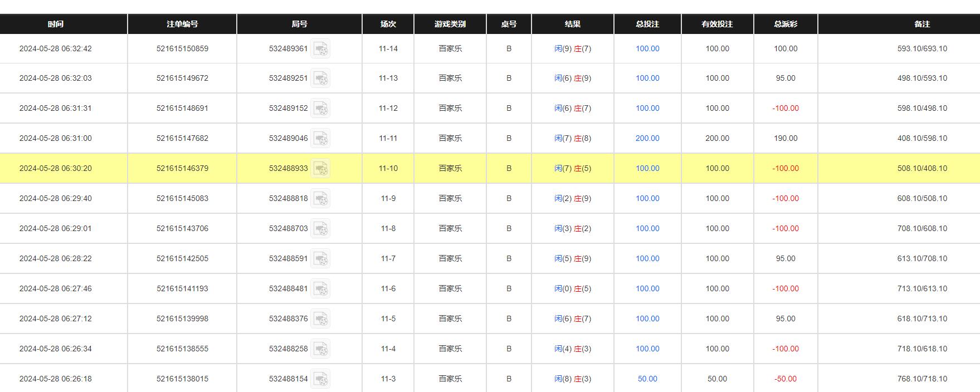
Task: Open replay icon for round 532489361
Action: (x=320, y=49)
